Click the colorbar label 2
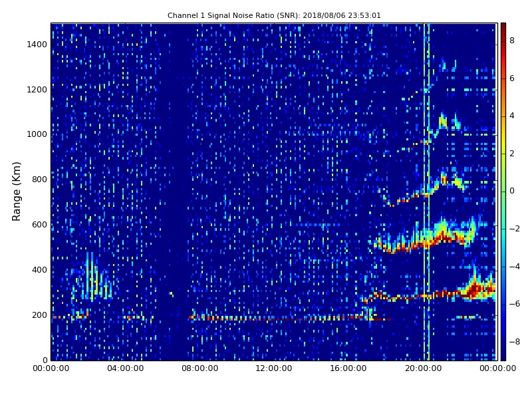 tap(512, 154)
